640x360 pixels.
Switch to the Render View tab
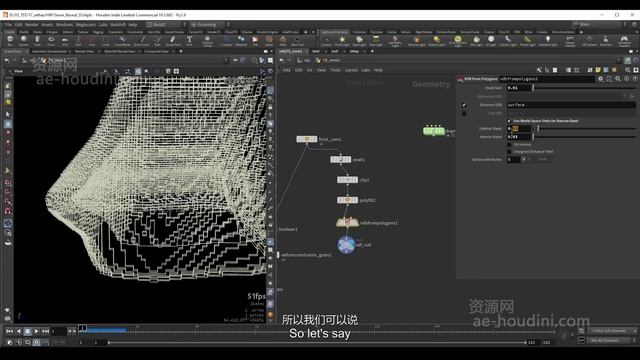pos(84,51)
